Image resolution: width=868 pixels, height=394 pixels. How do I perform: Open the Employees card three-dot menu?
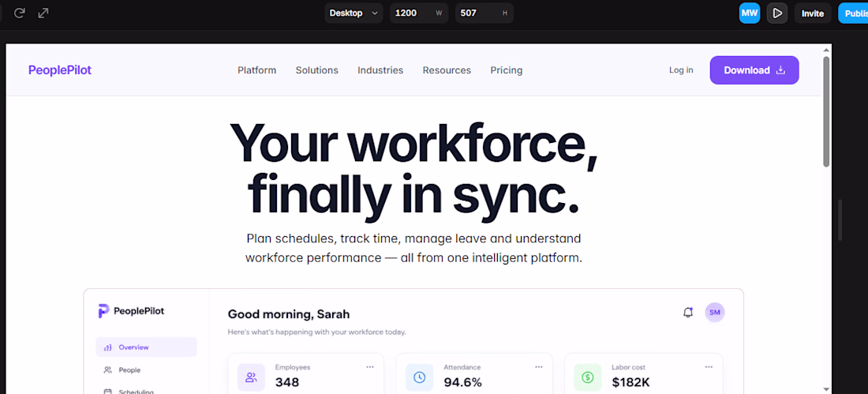point(370,367)
